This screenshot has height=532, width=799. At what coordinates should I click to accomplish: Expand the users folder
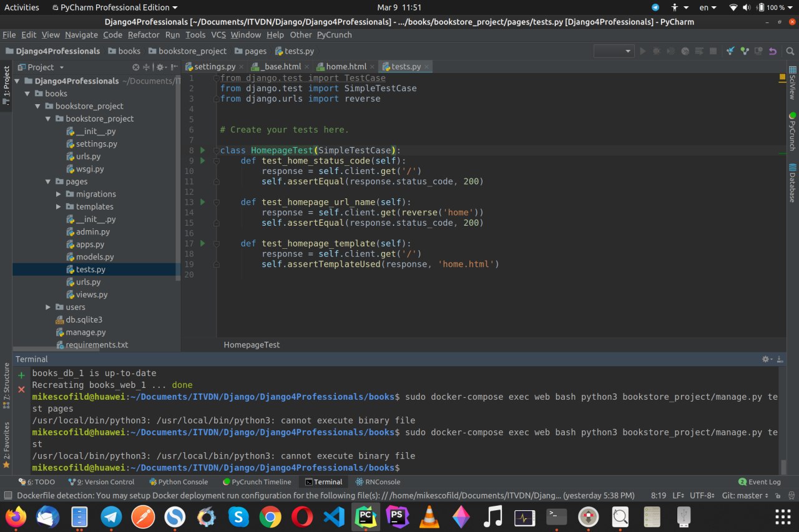pos(48,307)
